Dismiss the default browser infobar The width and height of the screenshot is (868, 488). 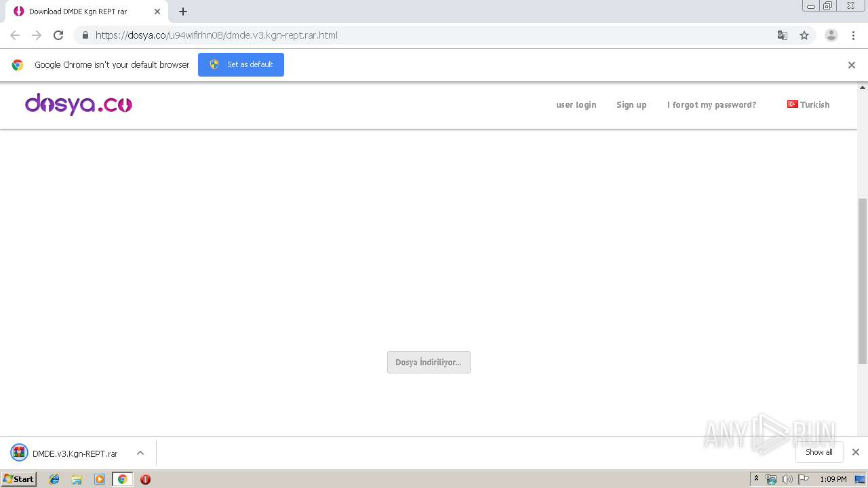click(x=852, y=65)
